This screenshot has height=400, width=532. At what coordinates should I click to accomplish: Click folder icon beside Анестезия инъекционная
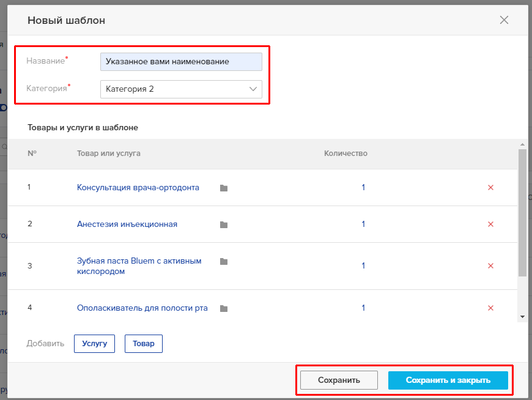(x=224, y=224)
